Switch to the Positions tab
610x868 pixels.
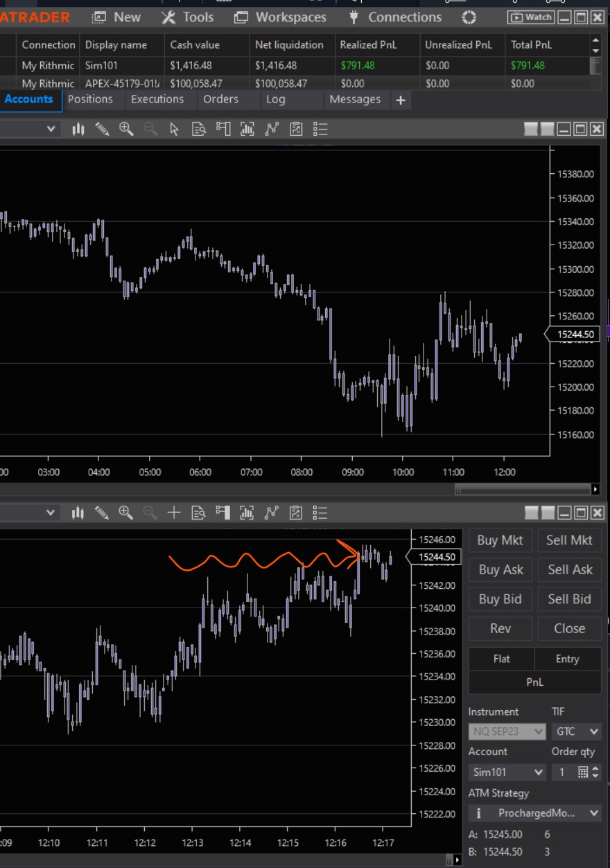[x=90, y=99]
